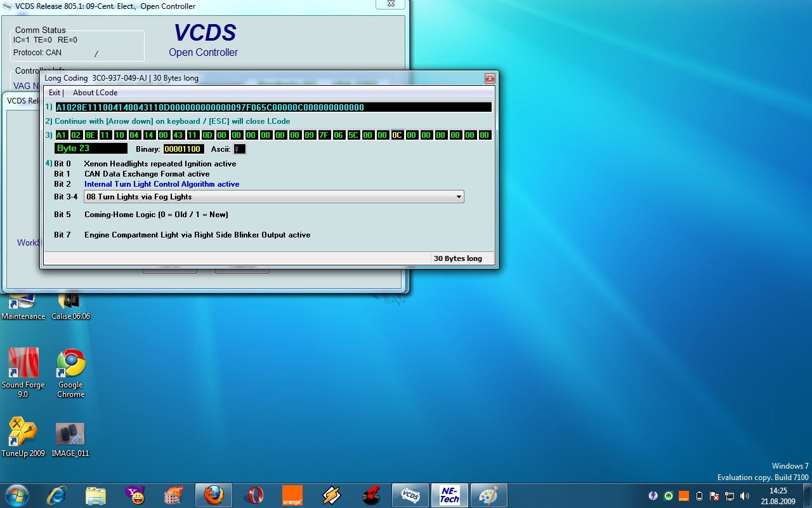
Task: Click the Byte 23 indicator label
Action: click(91, 149)
